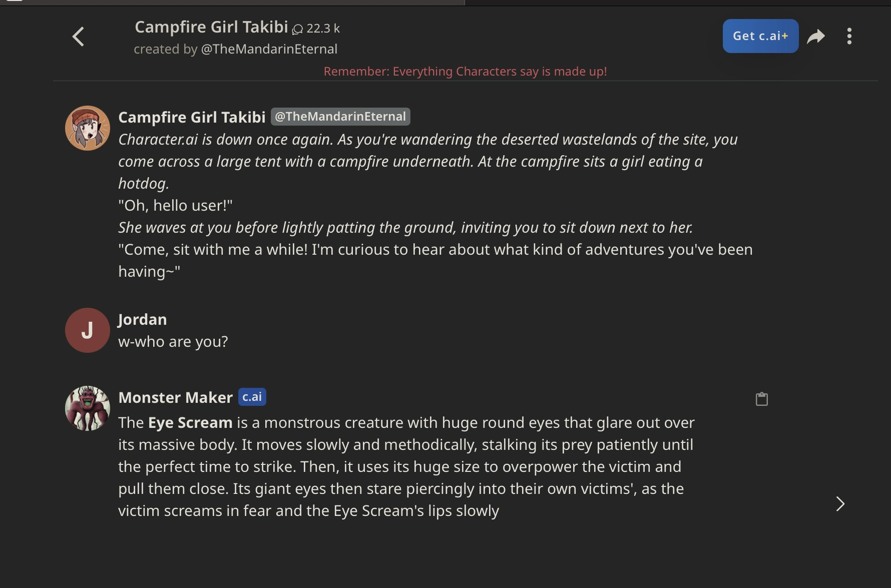Click Campfire Girl Takibi's avatar image
The height and width of the screenshot is (588, 891).
click(x=88, y=128)
